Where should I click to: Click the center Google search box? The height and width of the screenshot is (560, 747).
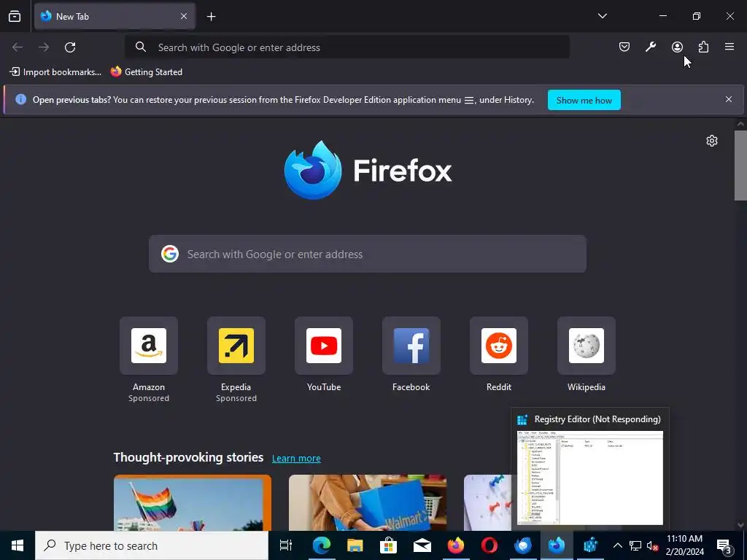368,254
